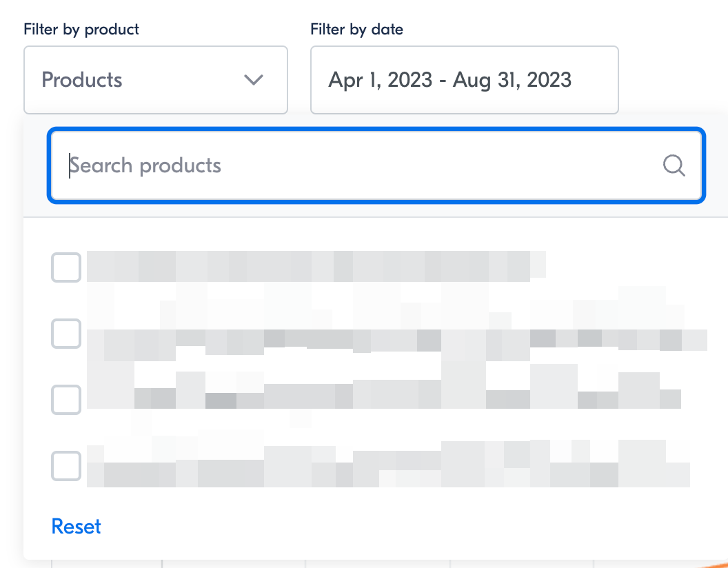Click the 'Filter by product' label
The width and height of the screenshot is (728, 568).
pyautogui.click(x=81, y=29)
